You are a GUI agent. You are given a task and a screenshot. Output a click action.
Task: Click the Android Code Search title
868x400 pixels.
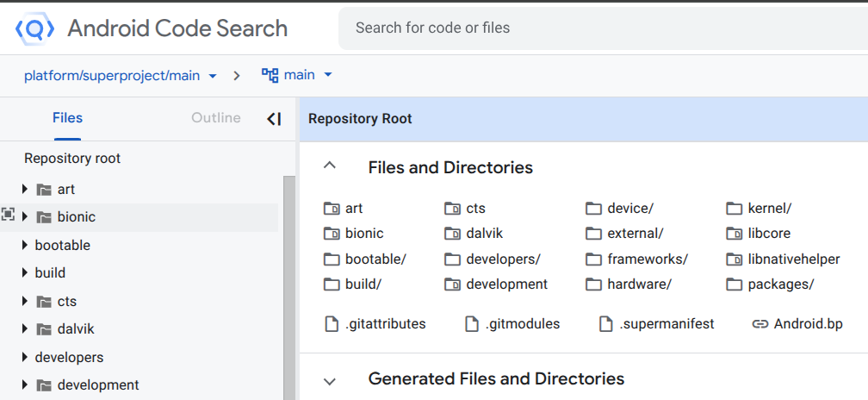[177, 28]
